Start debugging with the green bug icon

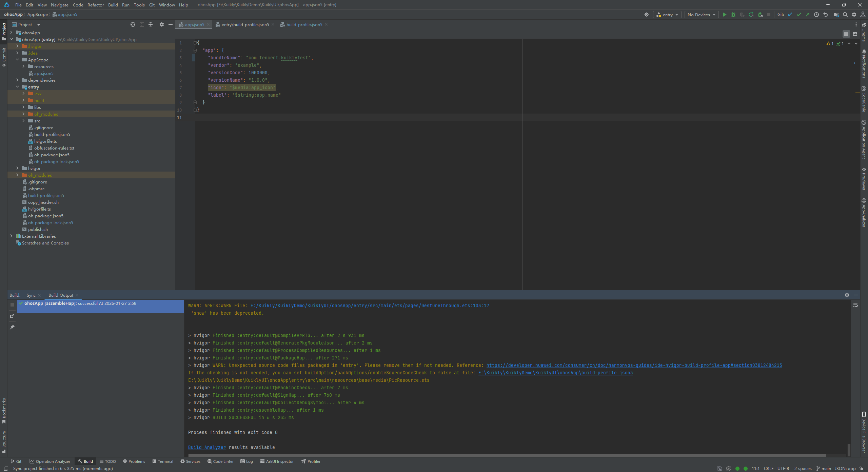tap(733, 15)
